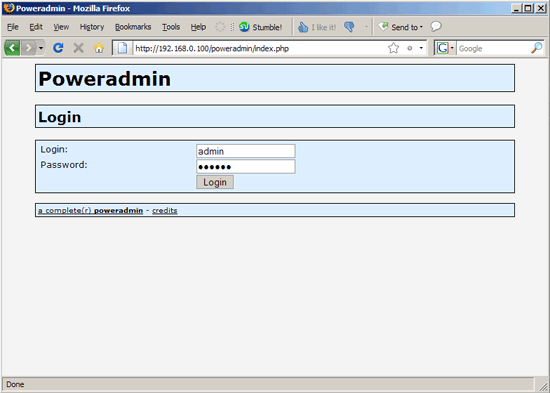Open the recent pages history dropdown arrow

41,48
